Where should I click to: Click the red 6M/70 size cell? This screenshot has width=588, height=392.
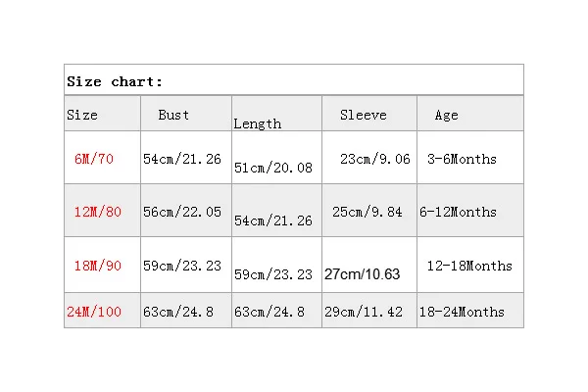pyautogui.click(x=93, y=159)
